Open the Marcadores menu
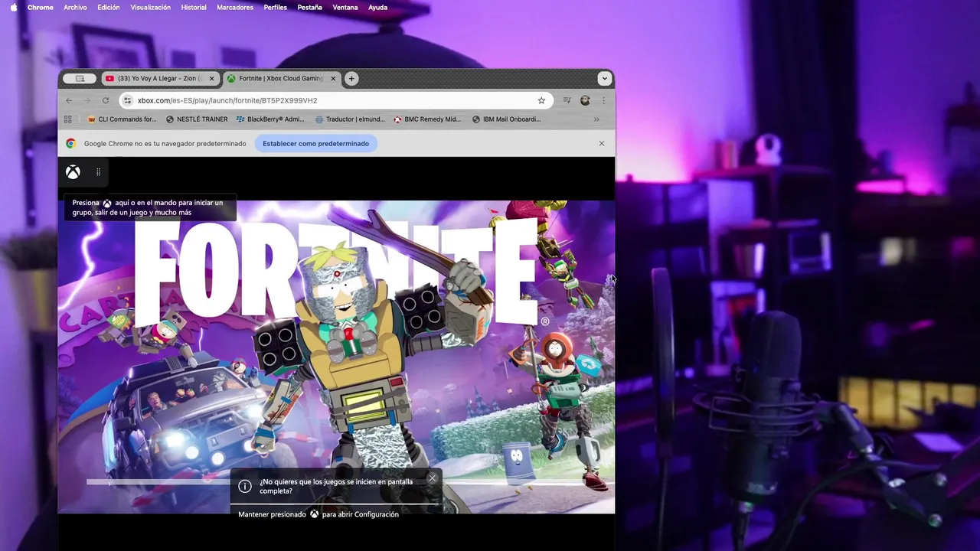Image resolution: width=980 pixels, height=551 pixels. (235, 7)
